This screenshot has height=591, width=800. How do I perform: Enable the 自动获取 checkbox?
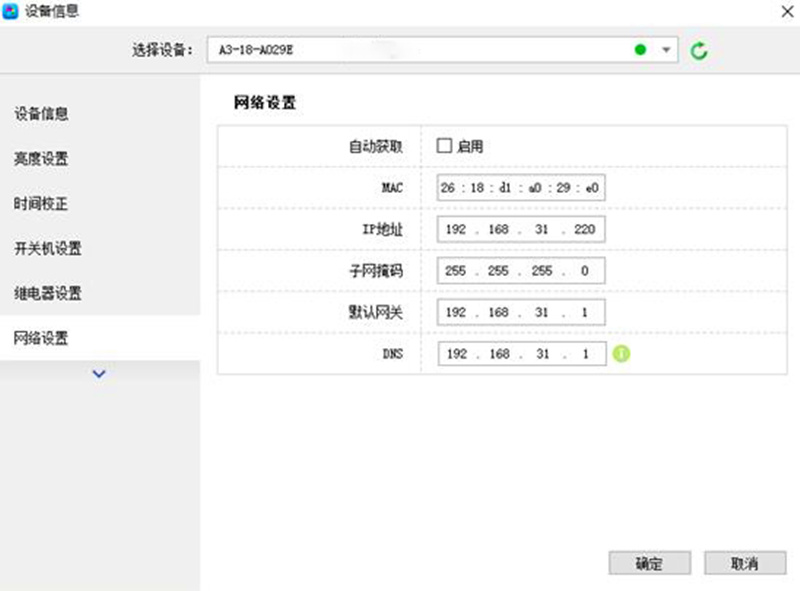coord(445,146)
